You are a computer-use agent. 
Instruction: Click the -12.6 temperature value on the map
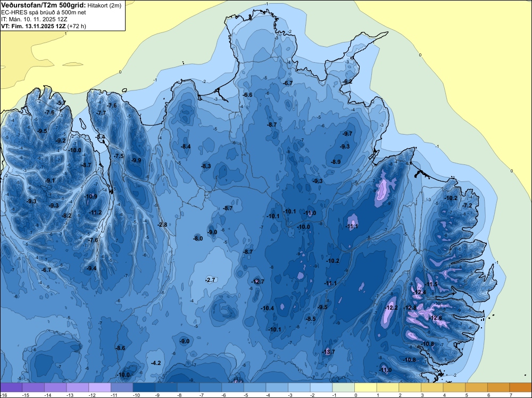(436, 318)
